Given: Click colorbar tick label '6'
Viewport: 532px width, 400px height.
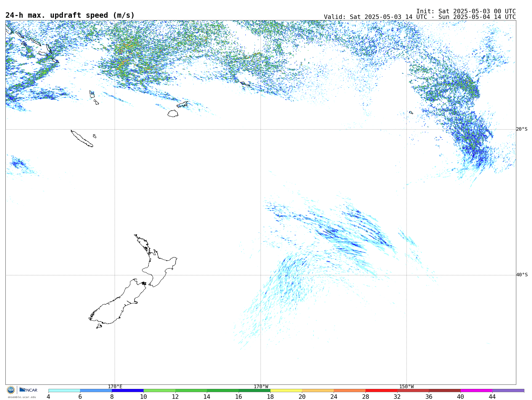Looking at the screenshot, I should pos(80,397).
